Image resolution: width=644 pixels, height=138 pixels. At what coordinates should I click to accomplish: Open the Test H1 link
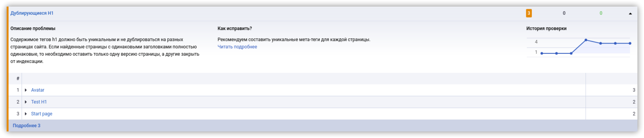point(39,102)
